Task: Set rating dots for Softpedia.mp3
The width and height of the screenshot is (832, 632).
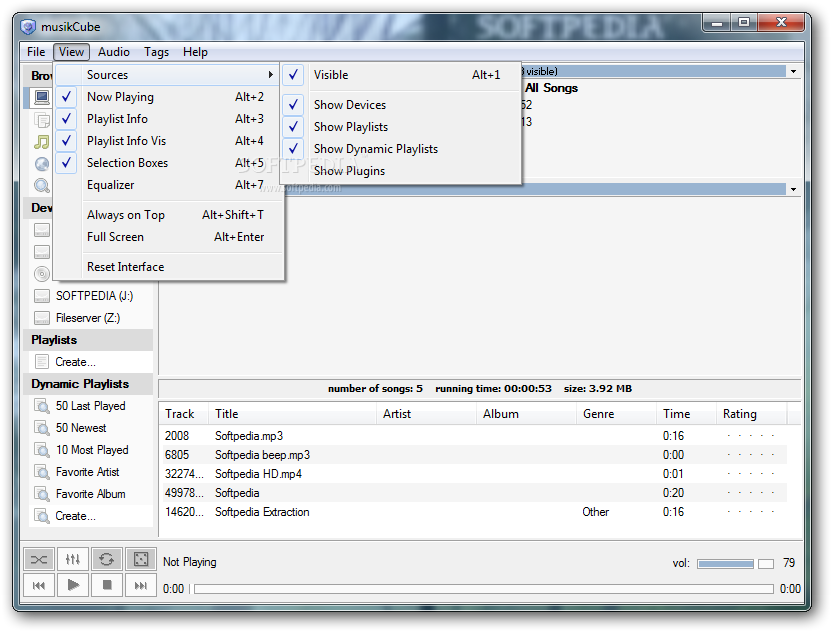Action: pos(750,436)
